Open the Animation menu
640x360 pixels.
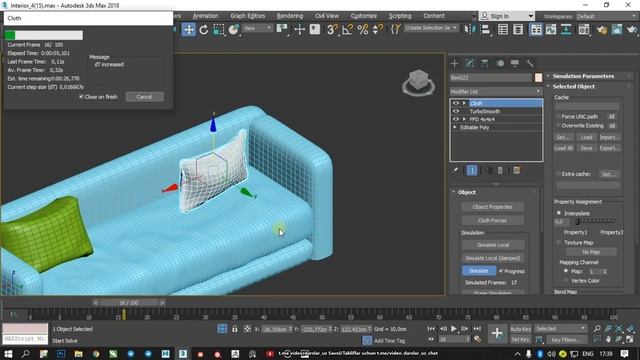tap(205, 16)
